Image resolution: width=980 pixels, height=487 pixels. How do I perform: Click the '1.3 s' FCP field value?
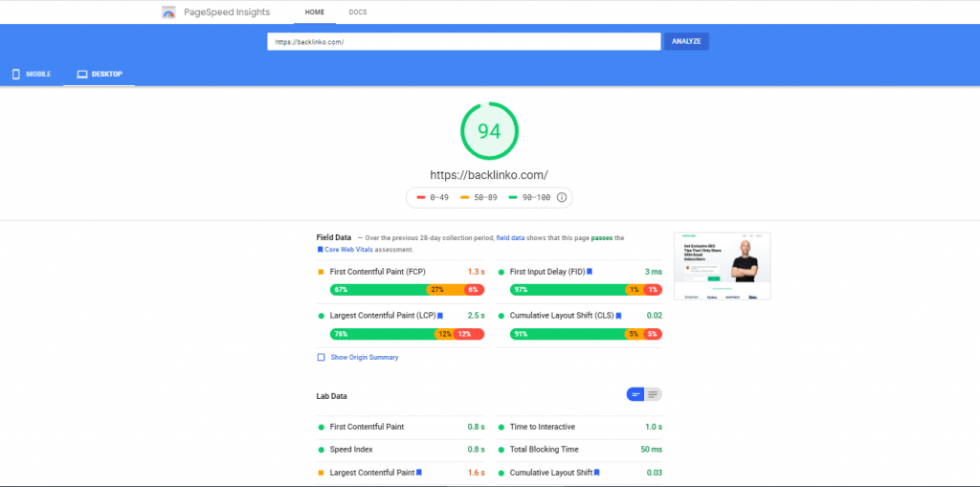[x=477, y=272]
